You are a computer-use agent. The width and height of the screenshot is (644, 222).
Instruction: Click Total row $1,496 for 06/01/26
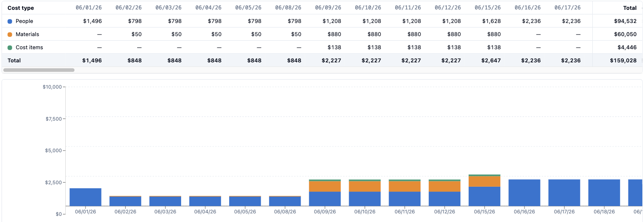(92, 61)
